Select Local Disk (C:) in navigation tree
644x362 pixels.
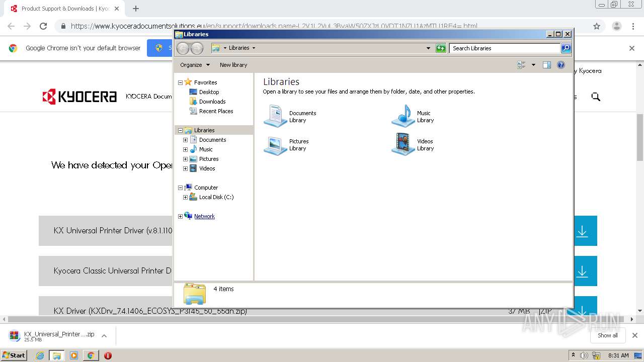tap(216, 197)
